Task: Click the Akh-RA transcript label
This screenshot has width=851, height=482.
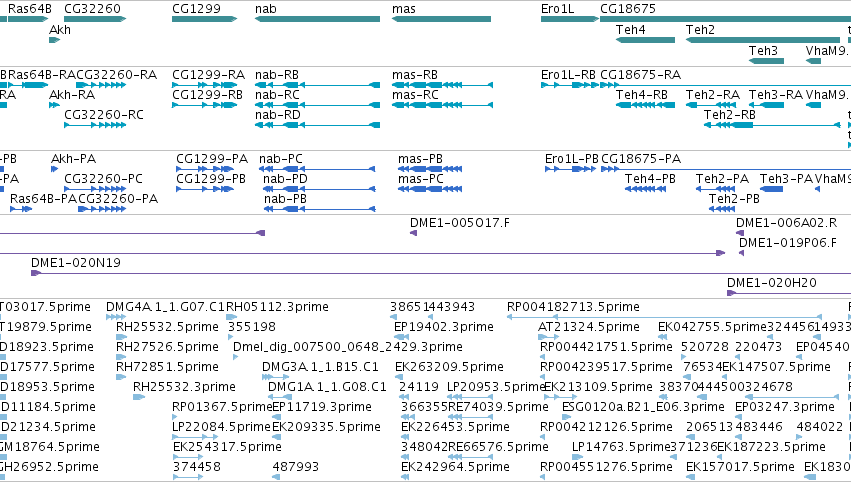Action: [72, 94]
